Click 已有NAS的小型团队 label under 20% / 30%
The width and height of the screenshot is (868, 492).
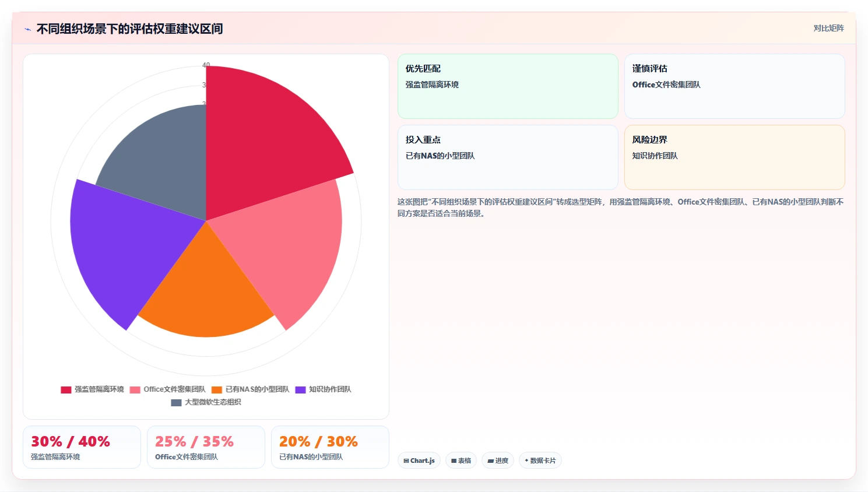click(311, 457)
